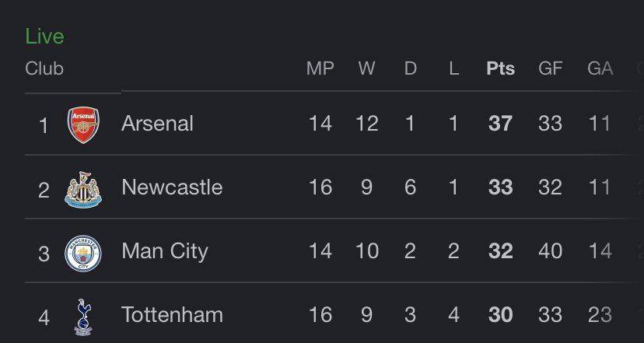
Task: Click the D column header
Action: click(411, 68)
